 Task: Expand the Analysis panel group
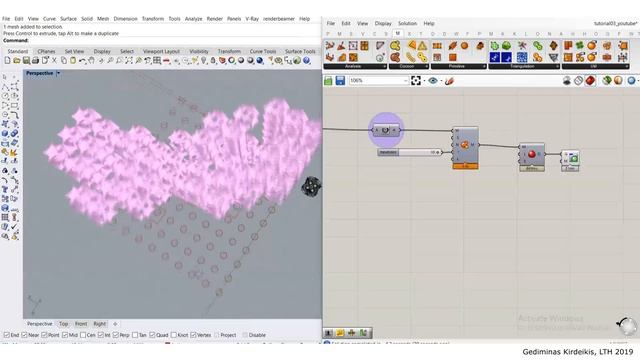355,66
